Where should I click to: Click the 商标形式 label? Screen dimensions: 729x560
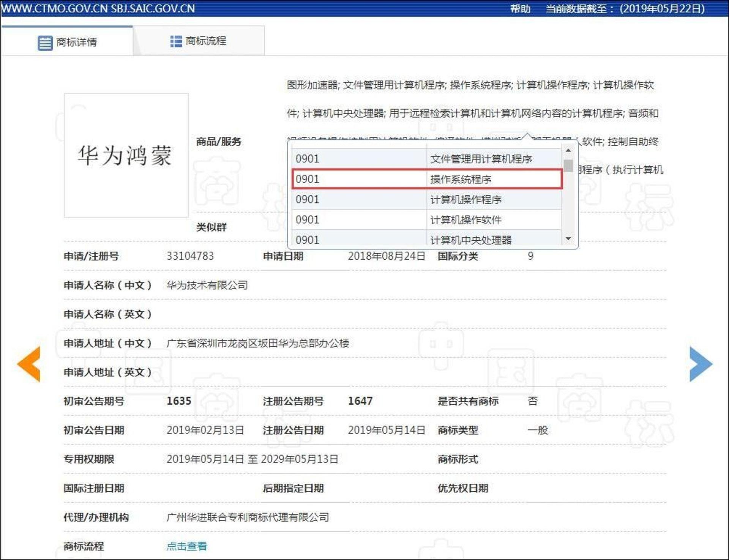coord(458,459)
